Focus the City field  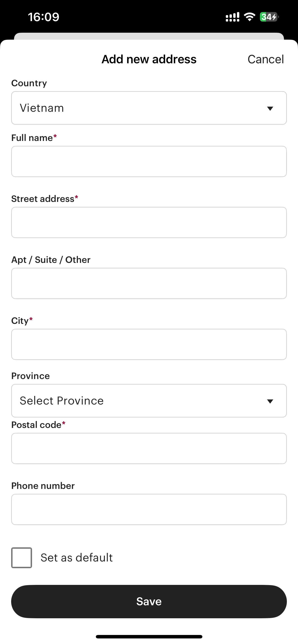(x=149, y=344)
